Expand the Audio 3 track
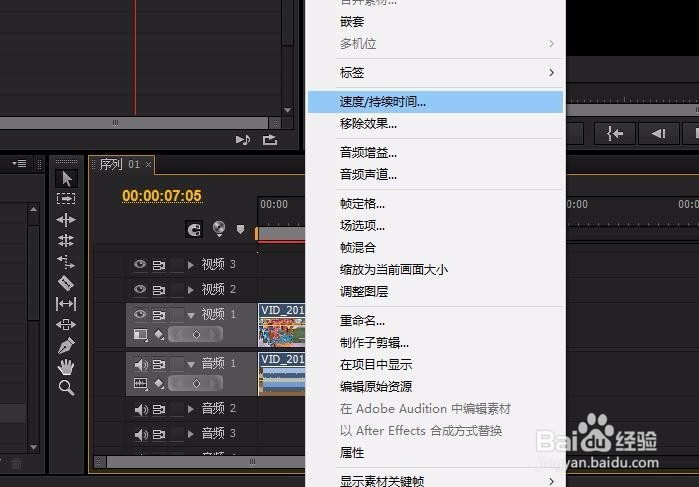The image size is (699, 487). [191, 433]
